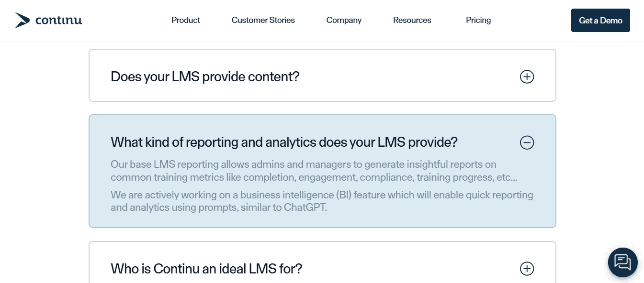Click the 'Does your LMS provide content?' question title
Screen dimensions: 644x283
205,76
